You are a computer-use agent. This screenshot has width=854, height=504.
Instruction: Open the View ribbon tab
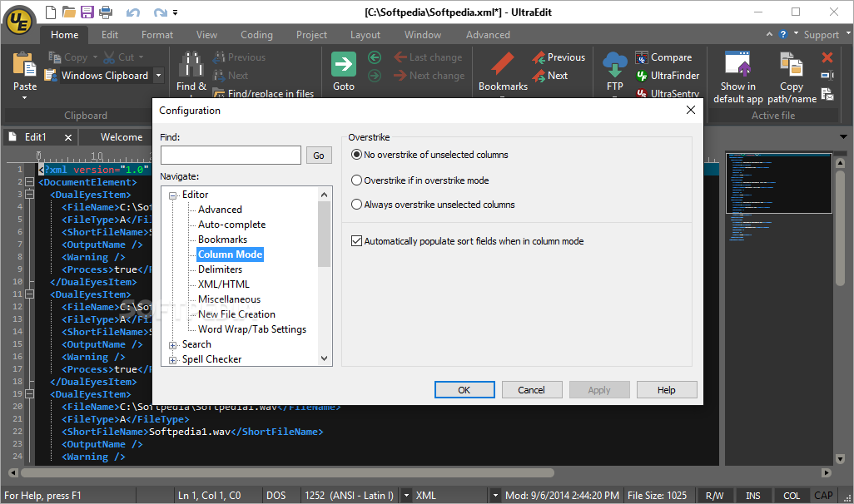[206, 35]
